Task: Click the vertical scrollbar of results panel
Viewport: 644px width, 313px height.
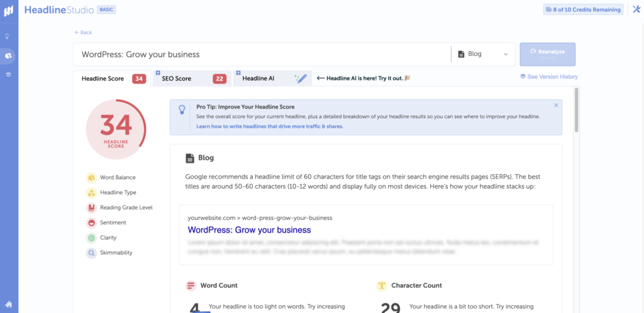Action: [x=576, y=110]
